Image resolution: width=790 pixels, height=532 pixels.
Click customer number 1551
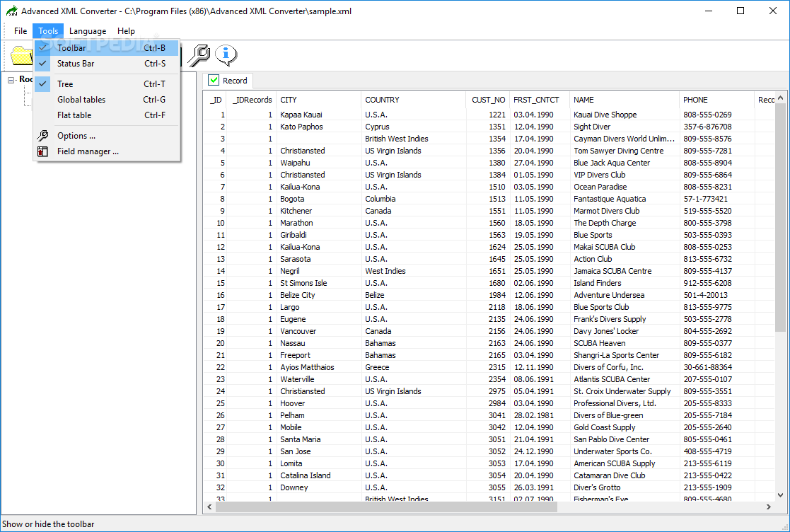click(x=496, y=211)
